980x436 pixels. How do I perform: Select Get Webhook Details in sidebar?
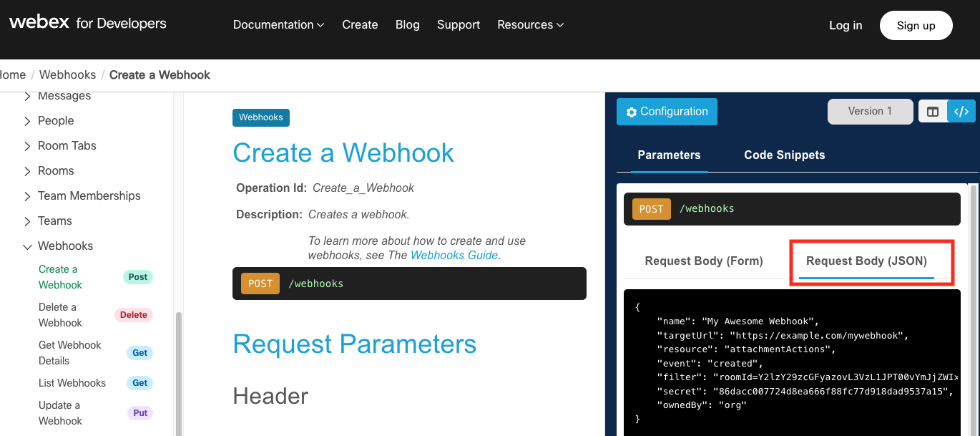70,353
